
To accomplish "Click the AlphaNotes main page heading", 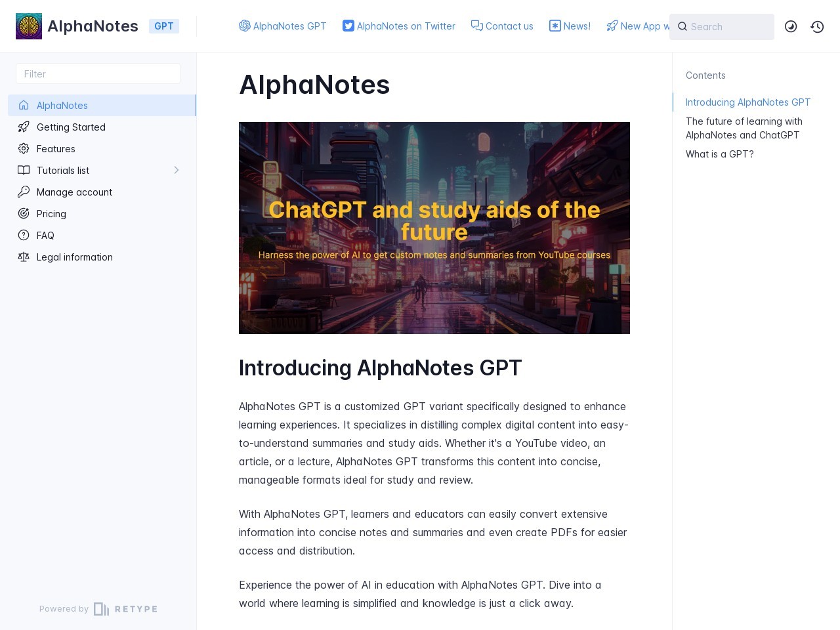I will [314, 85].
